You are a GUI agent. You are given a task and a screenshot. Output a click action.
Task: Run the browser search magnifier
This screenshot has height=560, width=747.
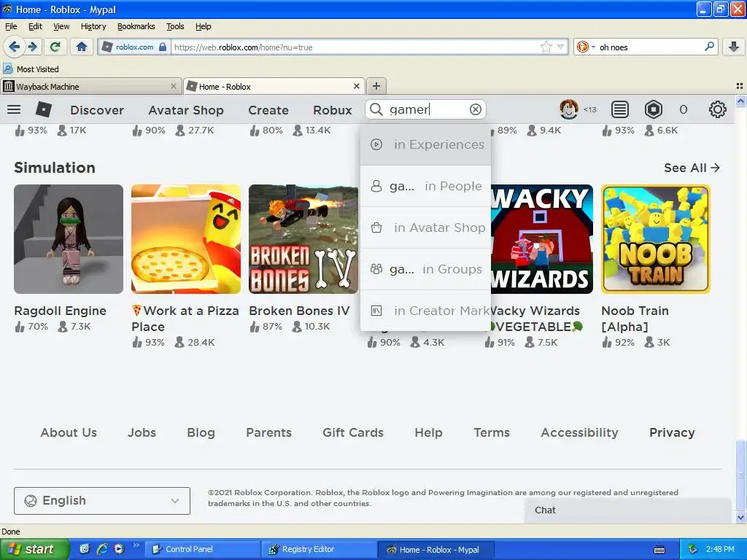pos(709,47)
